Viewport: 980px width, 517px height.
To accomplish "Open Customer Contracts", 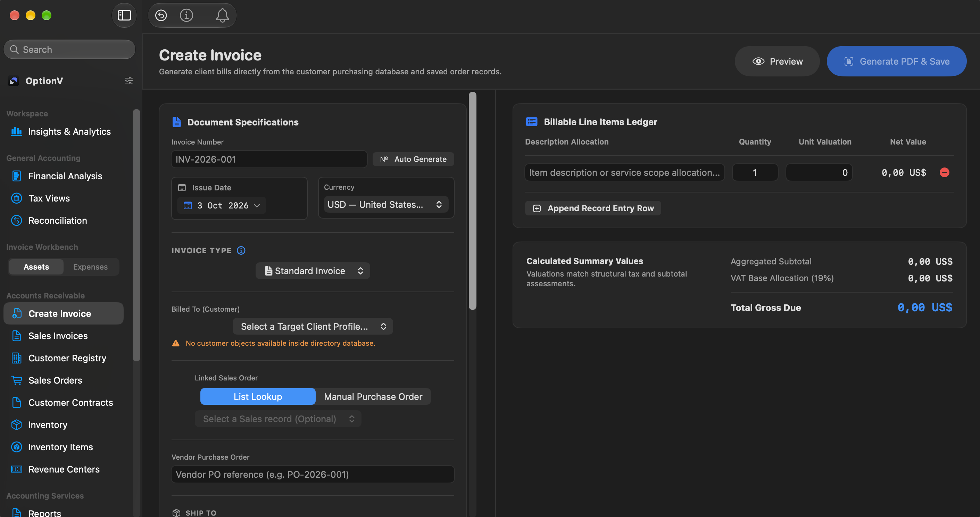I will pos(63,402).
